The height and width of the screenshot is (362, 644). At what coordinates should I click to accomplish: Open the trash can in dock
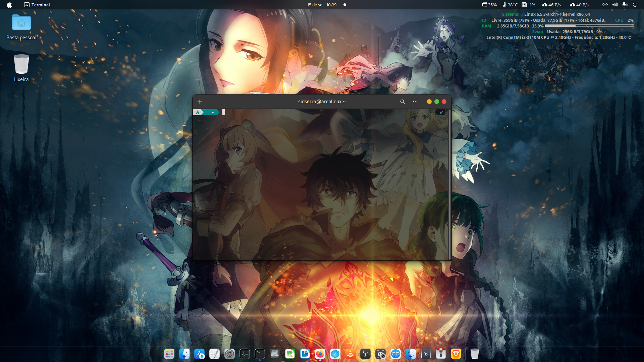[x=475, y=354]
